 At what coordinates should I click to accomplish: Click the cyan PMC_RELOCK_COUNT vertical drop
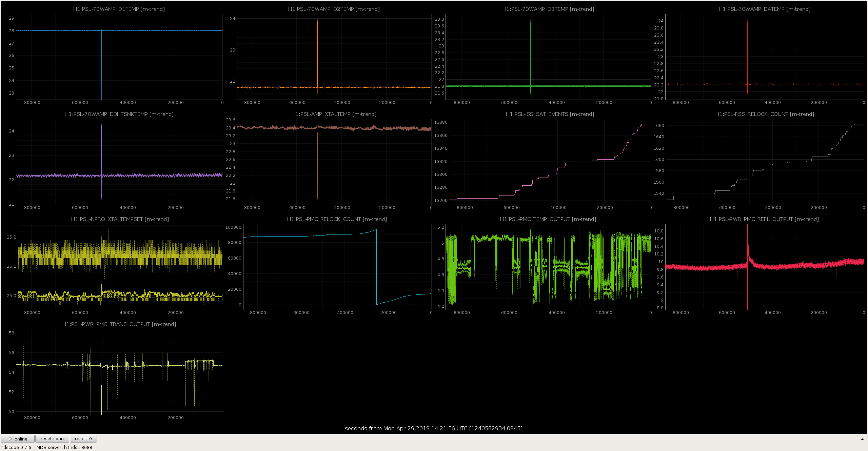click(x=376, y=267)
